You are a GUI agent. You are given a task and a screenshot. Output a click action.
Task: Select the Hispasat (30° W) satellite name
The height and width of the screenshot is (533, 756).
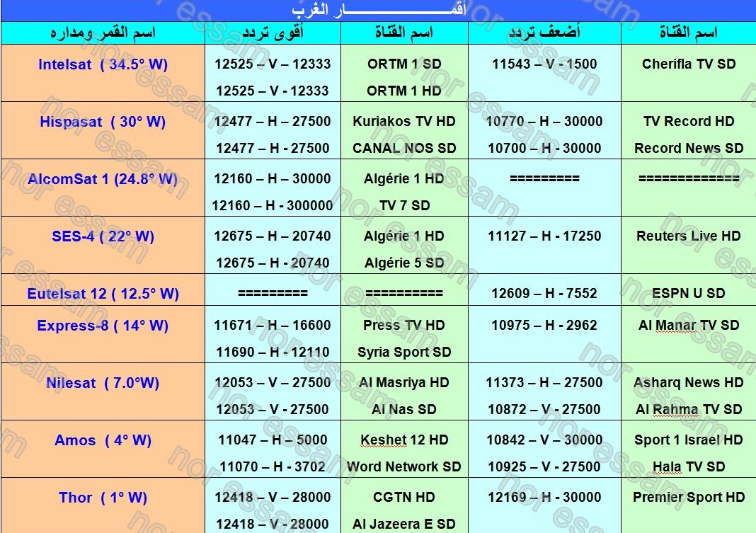click(x=103, y=122)
